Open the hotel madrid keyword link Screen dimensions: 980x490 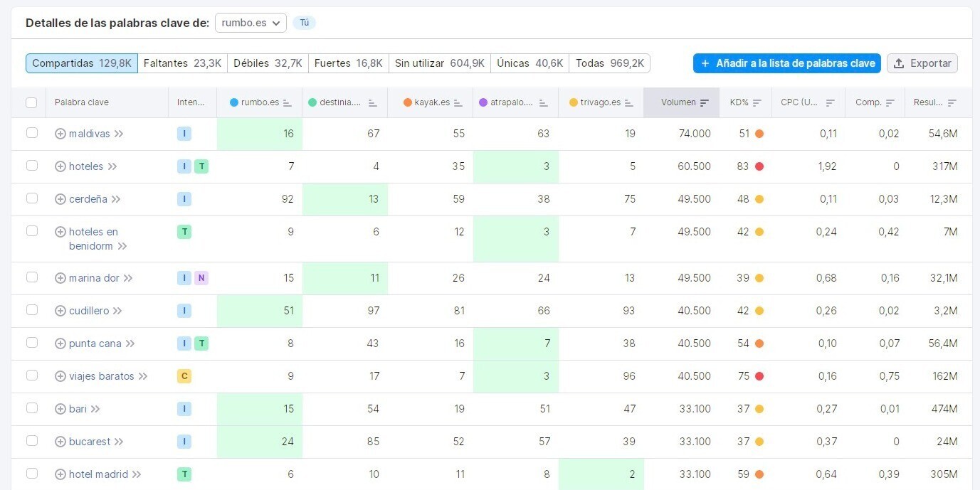[x=98, y=474]
